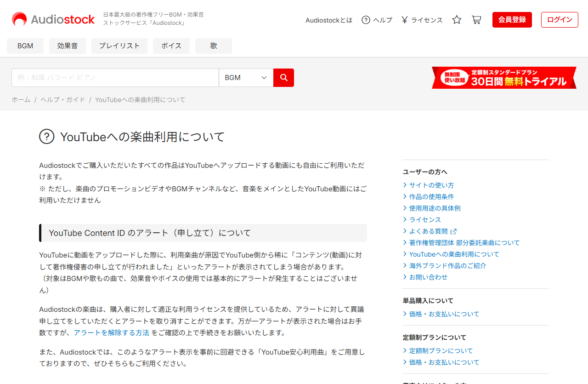Click the help question mark icon in header
Image resolution: width=588 pixels, height=384 pixels.
coord(366,20)
